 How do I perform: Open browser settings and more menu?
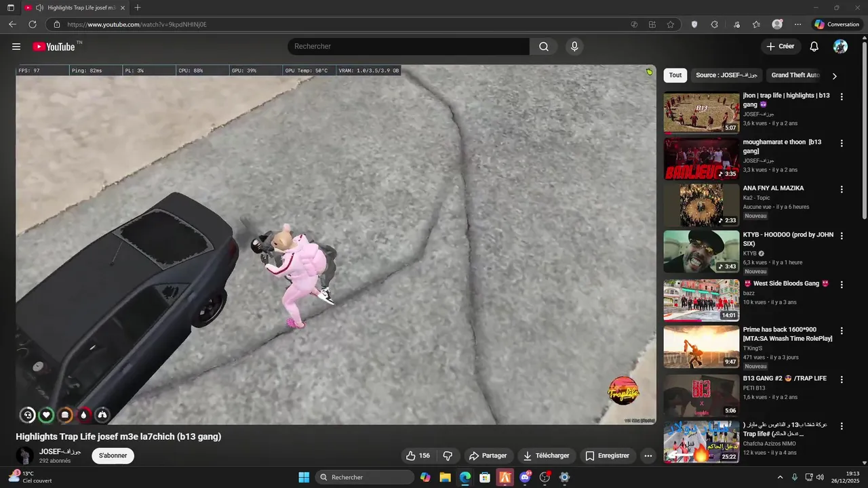tap(797, 24)
